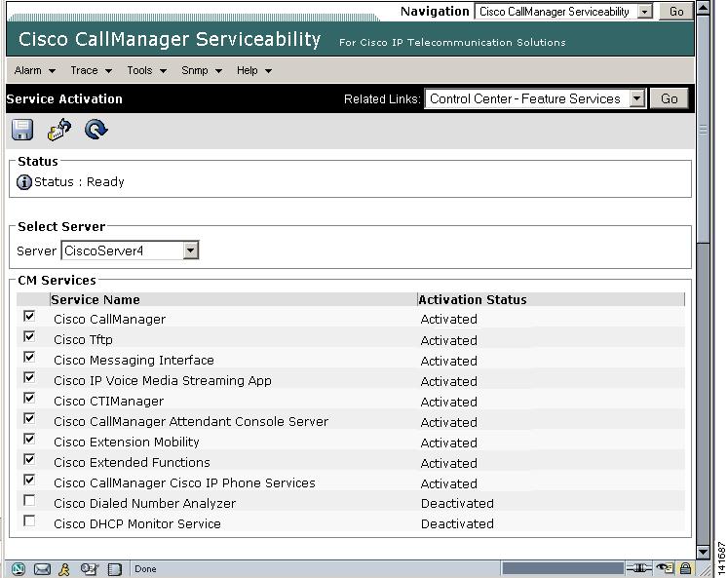Open the Help menu
This screenshot has height=578, width=728.
[254, 70]
